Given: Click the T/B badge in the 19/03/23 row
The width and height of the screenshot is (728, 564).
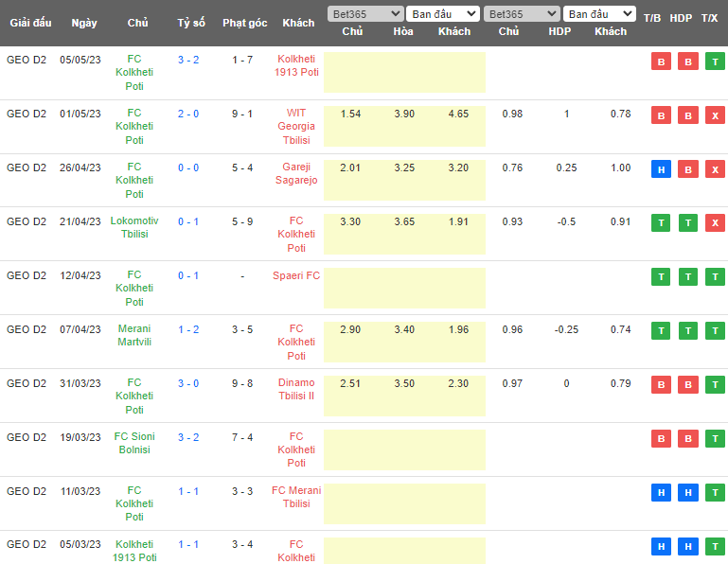Looking at the screenshot, I should (x=661, y=439).
